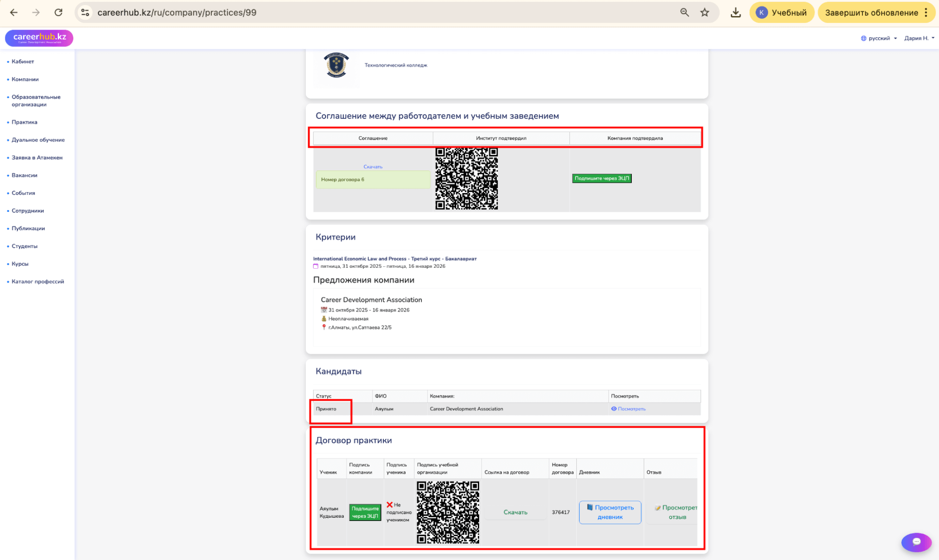Click the Скачать link above Номер договора
Image resolution: width=939 pixels, height=560 pixels.
[372, 167]
